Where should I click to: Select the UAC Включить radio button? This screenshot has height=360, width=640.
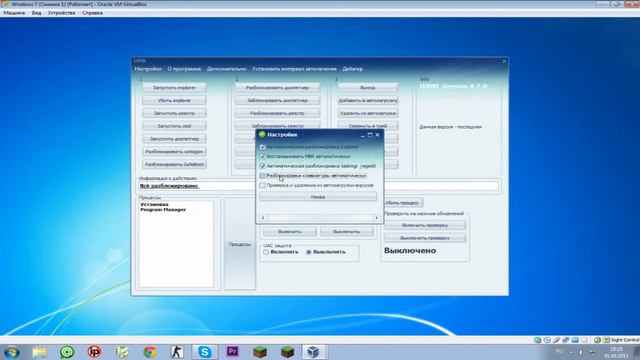tap(266, 252)
